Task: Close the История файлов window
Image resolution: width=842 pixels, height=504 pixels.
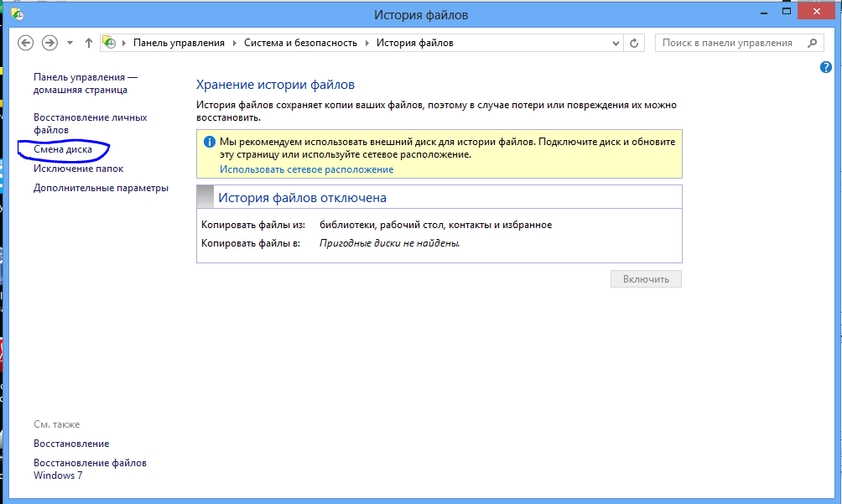Action: tap(816, 11)
